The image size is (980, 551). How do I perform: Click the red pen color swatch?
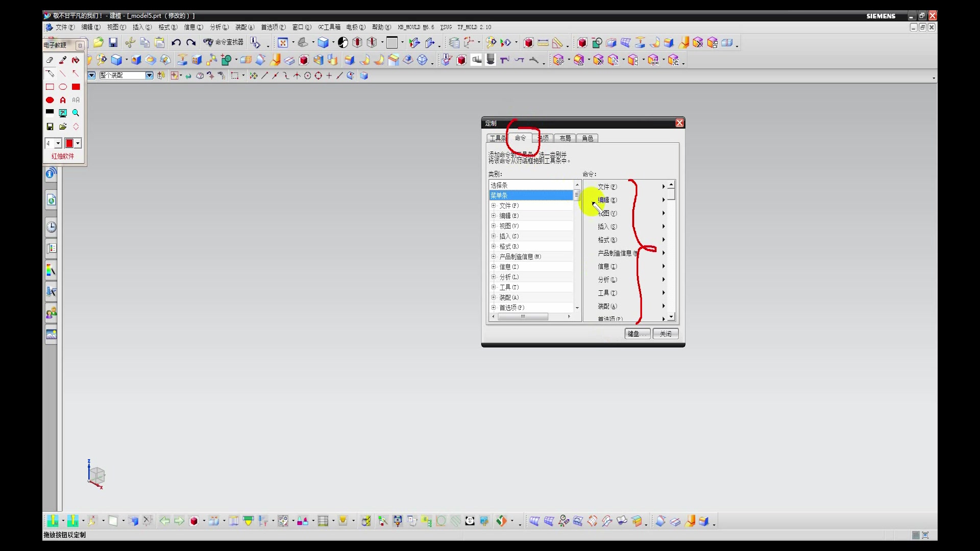(69, 143)
